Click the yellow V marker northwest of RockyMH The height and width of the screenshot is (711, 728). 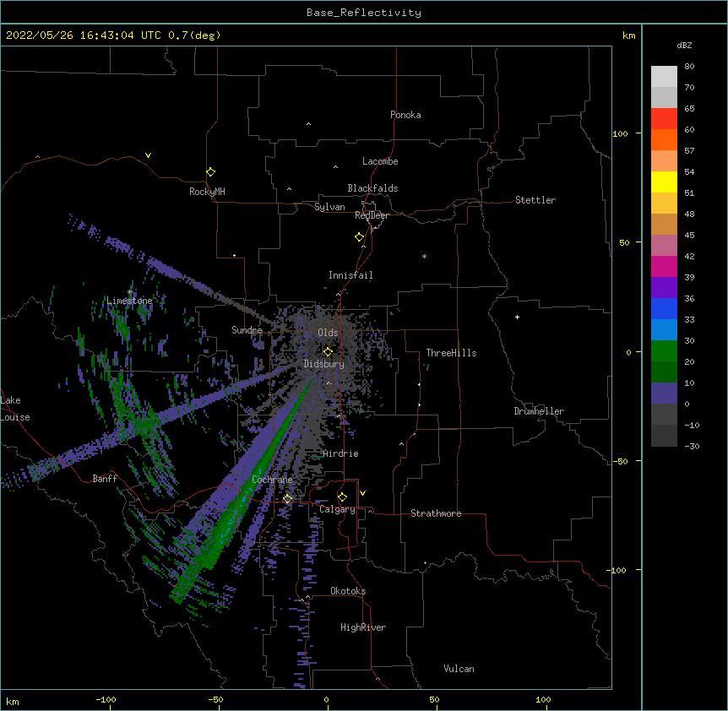(148, 155)
